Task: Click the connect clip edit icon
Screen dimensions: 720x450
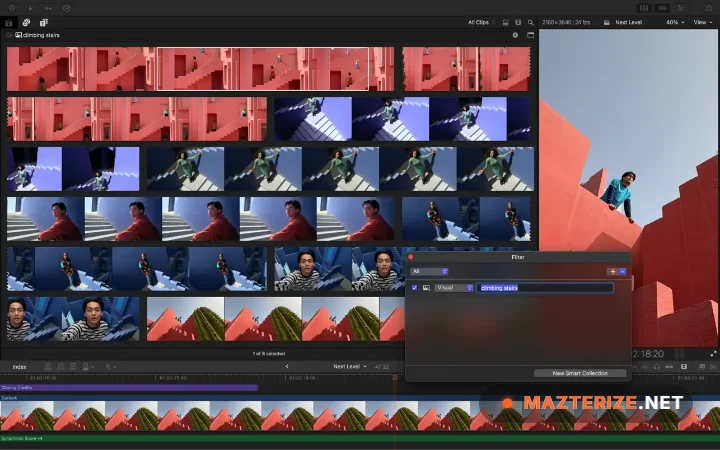Action: tap(48, 367)
